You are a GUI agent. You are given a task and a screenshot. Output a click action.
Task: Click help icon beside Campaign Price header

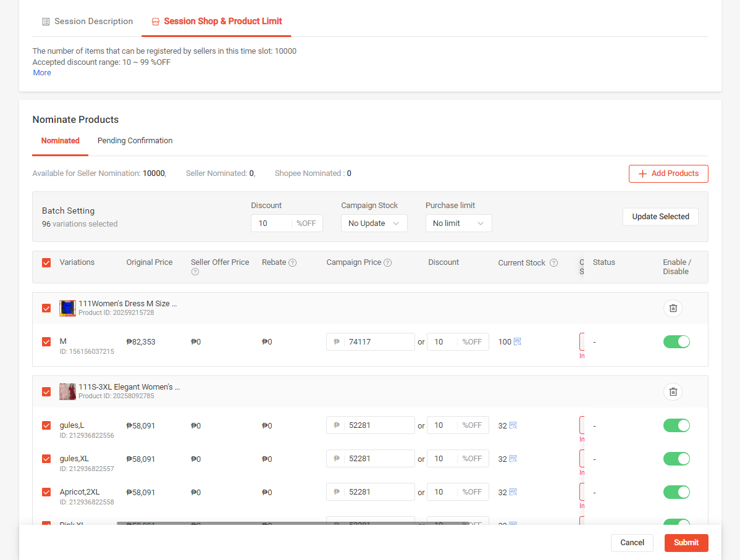(388, 263)
